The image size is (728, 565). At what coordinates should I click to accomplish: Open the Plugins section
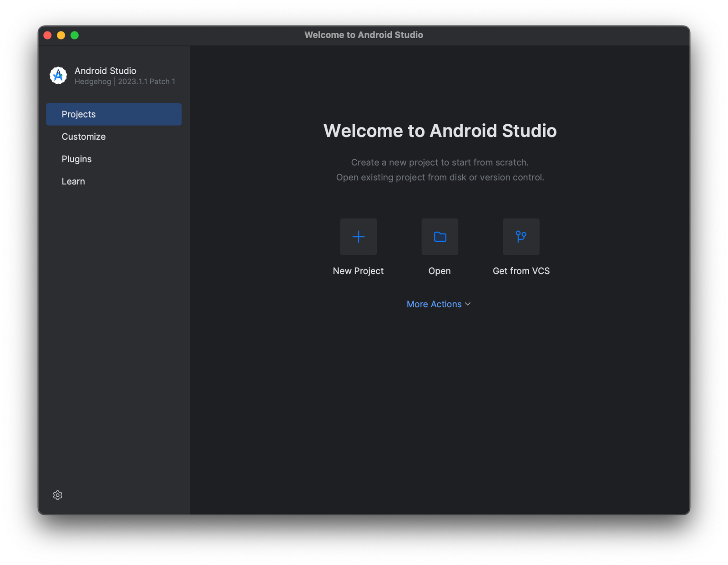click(76, 158)
